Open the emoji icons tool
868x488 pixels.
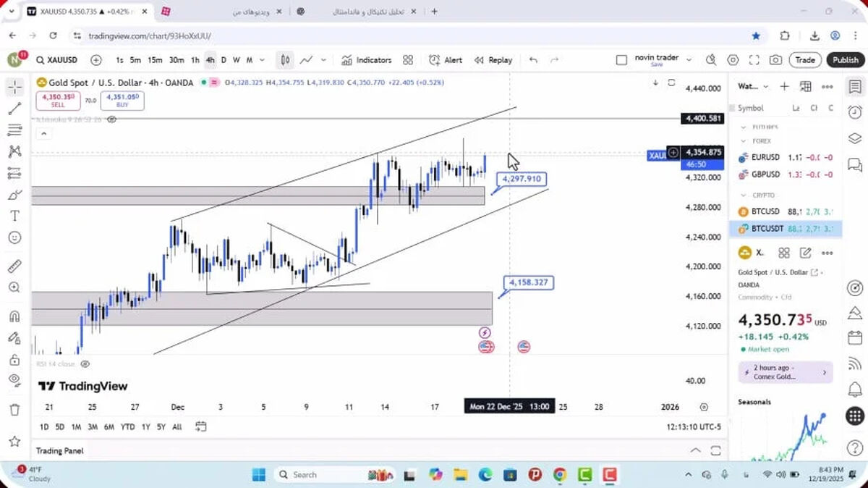(x=14, y=237)
